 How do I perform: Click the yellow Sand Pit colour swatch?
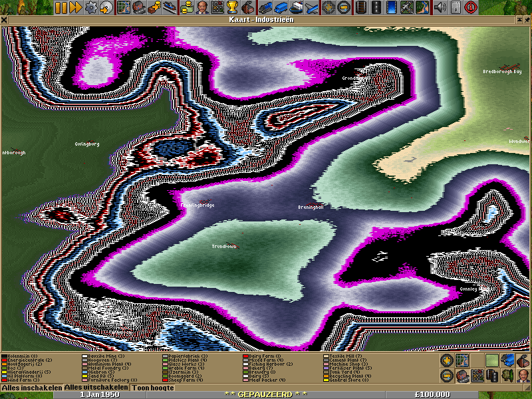click(x=84, y=376)
